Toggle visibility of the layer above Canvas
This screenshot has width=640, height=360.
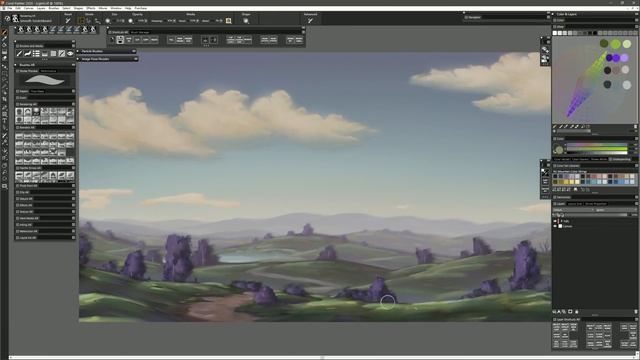tap(555, 221)
